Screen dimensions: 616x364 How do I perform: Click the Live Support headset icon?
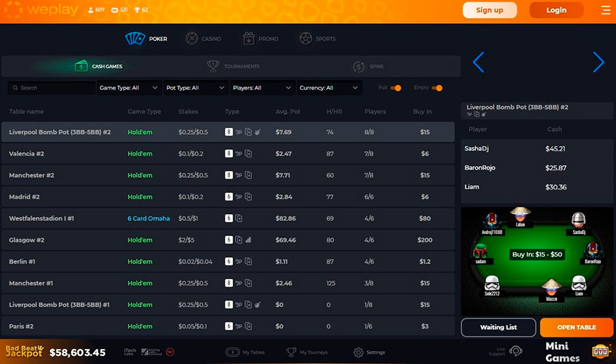(x=516, y=352)
